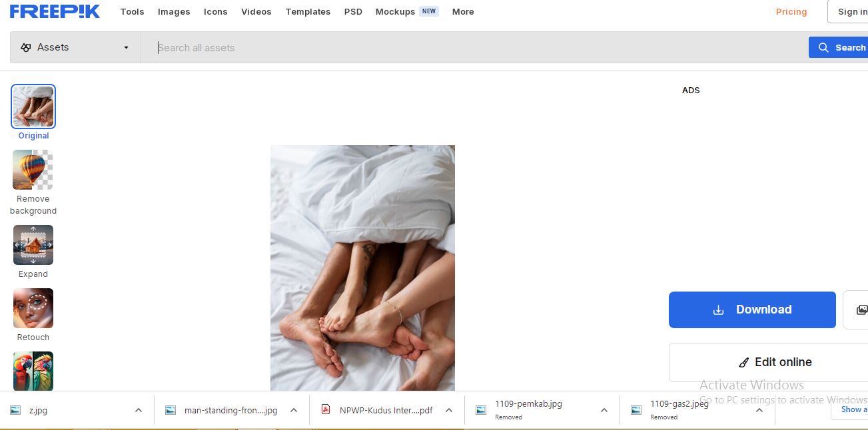This screenshot has height=430, width=868.
Task: Expand options for z.jpg download
Action: tap(139, 410)
